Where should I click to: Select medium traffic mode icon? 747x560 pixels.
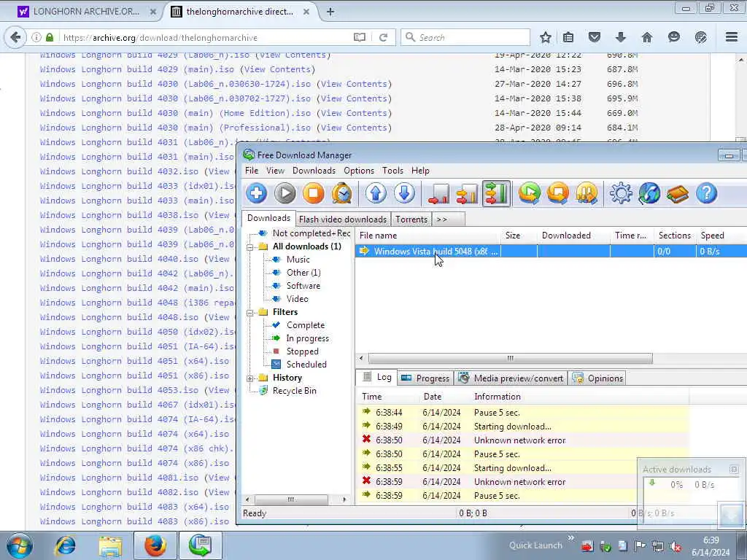click(468, 194)
